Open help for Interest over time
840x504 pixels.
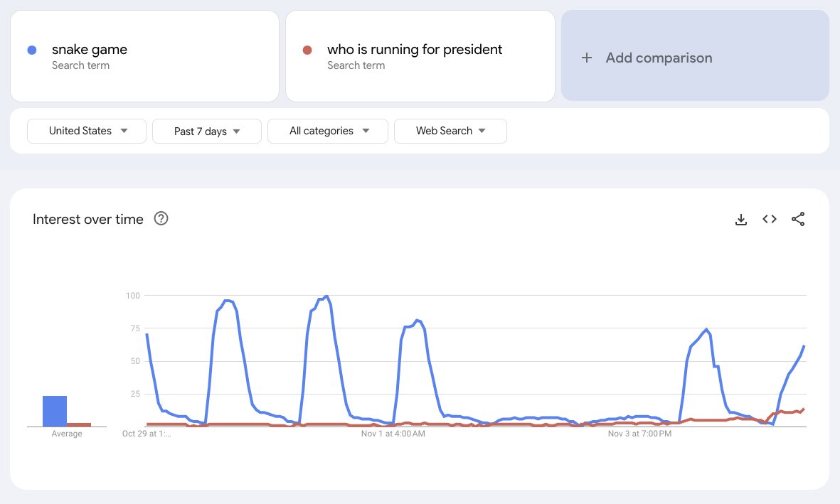tap(161, 218)
